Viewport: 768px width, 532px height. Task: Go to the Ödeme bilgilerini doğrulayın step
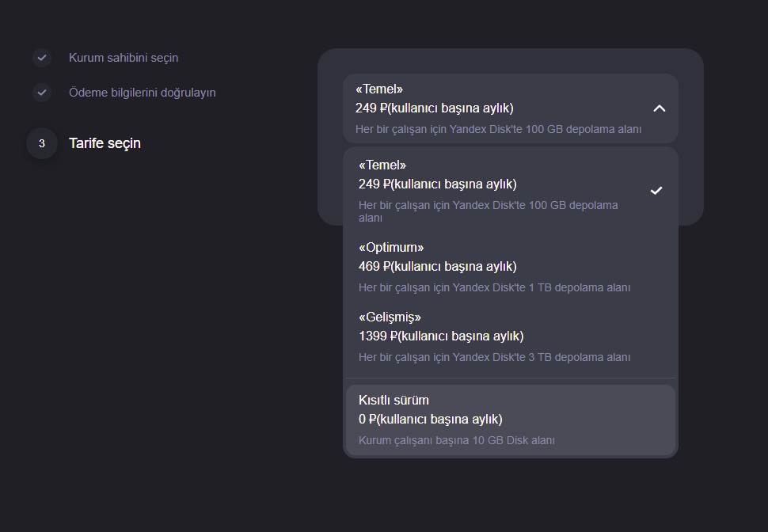142,93
